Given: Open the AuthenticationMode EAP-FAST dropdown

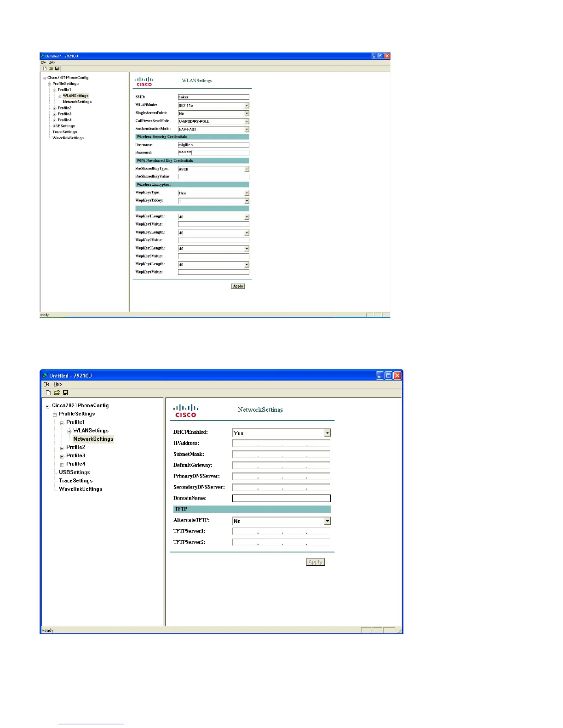Looking at the screenshot, I should pyautogui.click(x=247, y=129).
